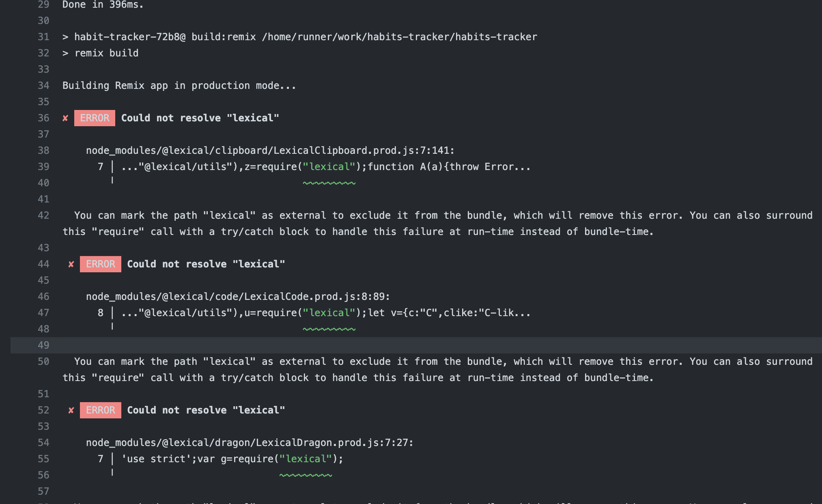Click the red ERROR badge beside line 36

coord(95,118)
